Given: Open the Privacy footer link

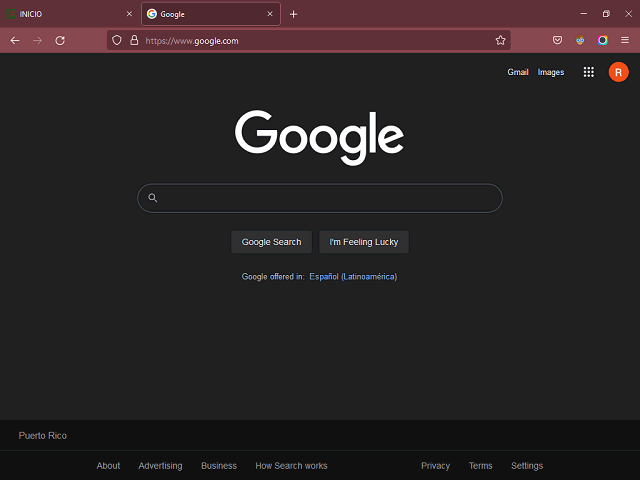Looking at the screenshot, I should pos(436,466).
